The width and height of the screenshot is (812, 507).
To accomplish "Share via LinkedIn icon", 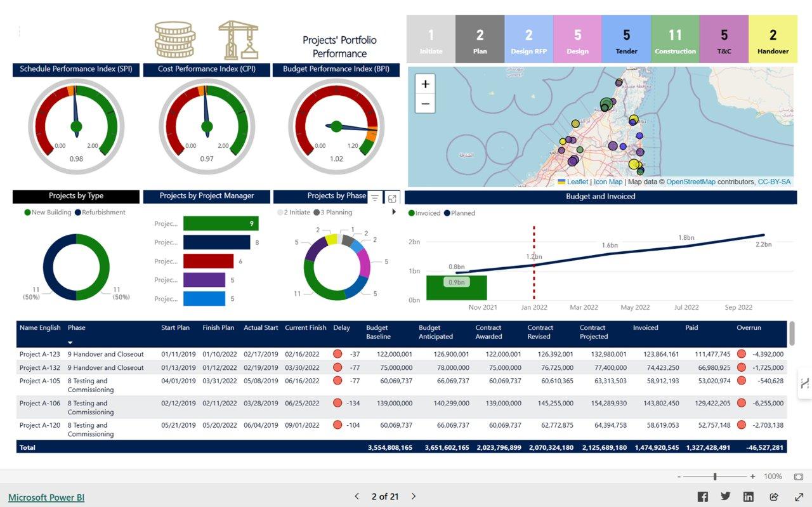I will pyautogui.click(x=749, y=497).
